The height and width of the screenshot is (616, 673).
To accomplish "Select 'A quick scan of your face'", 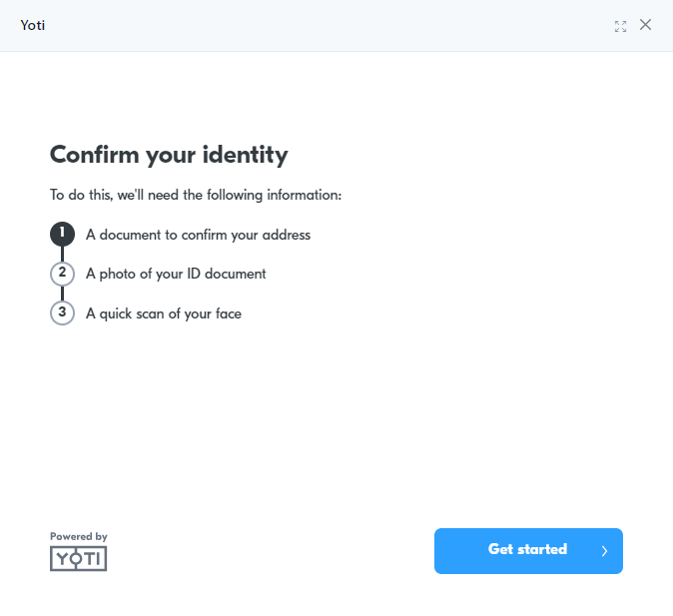I will click(x=164, y=313).
